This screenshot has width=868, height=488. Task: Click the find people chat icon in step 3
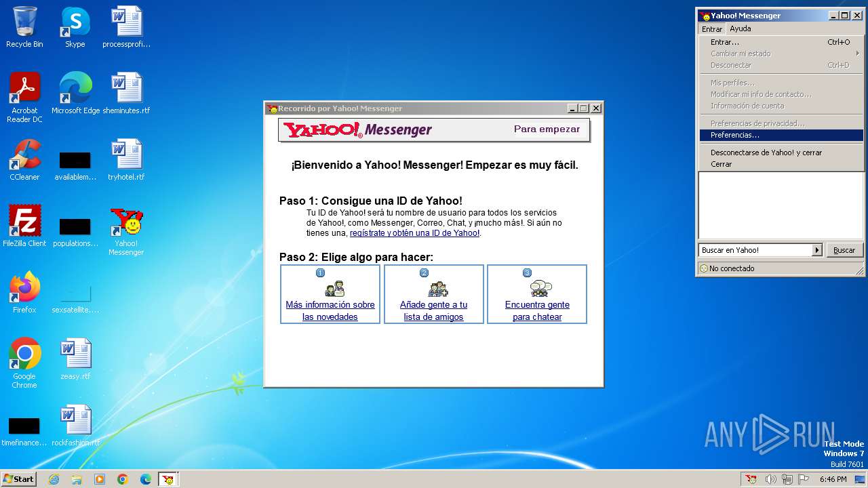click(x=540, y=289)
